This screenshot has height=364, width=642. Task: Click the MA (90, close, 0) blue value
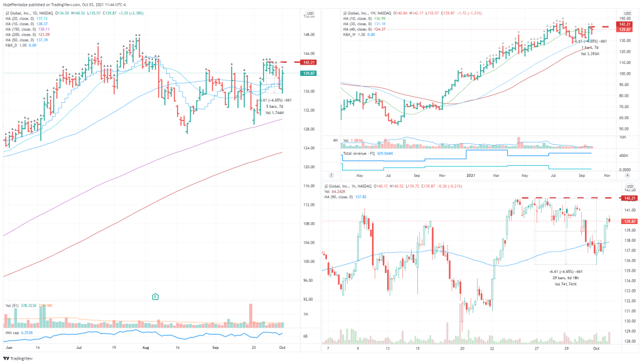coord(360,196)
